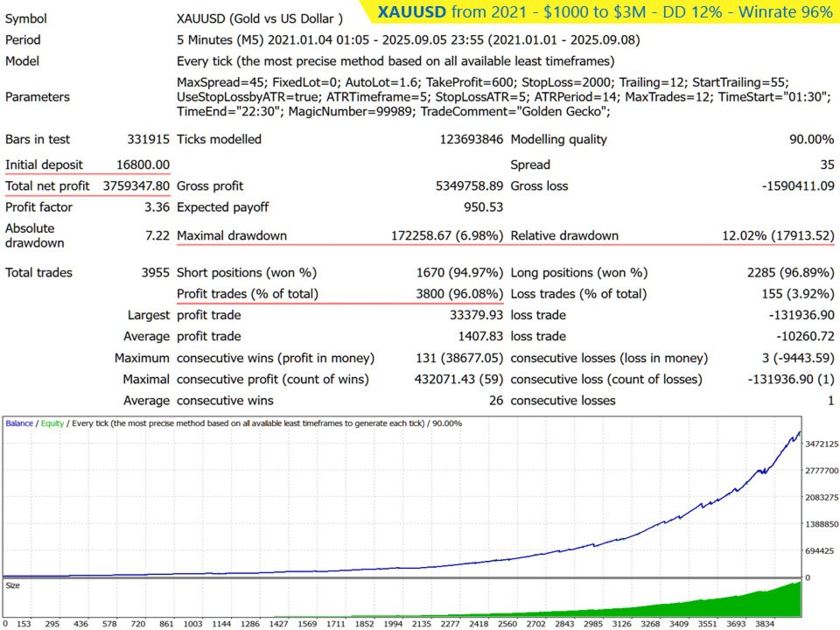This screenshot has height=630, width=840.
Task: Click the Maximal drawdown 172258.67 value
Action: [x=447, y=235]
